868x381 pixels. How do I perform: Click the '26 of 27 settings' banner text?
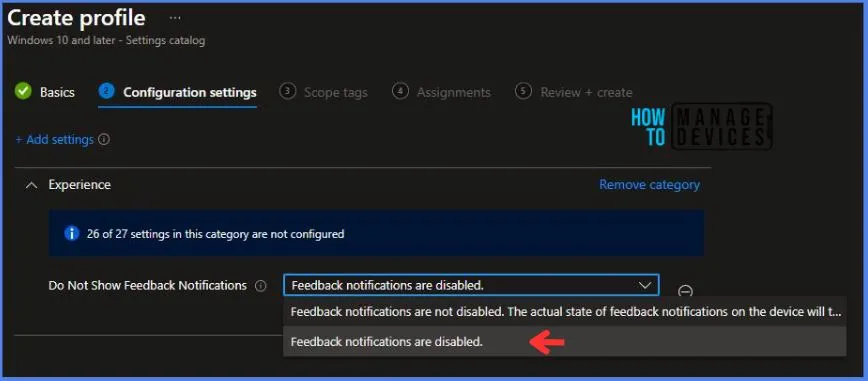pyautogui.click(x=215, y=234)
